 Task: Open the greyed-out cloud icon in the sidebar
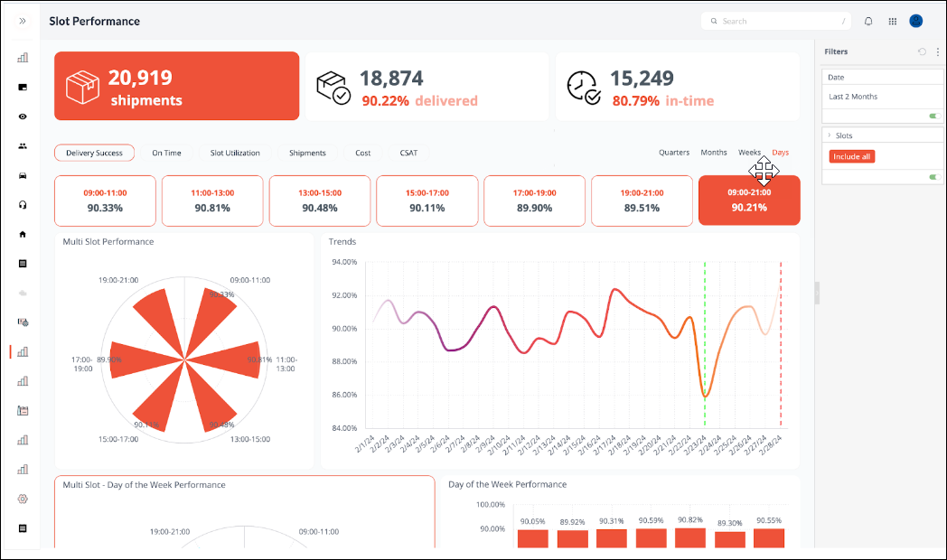[23, 294]
